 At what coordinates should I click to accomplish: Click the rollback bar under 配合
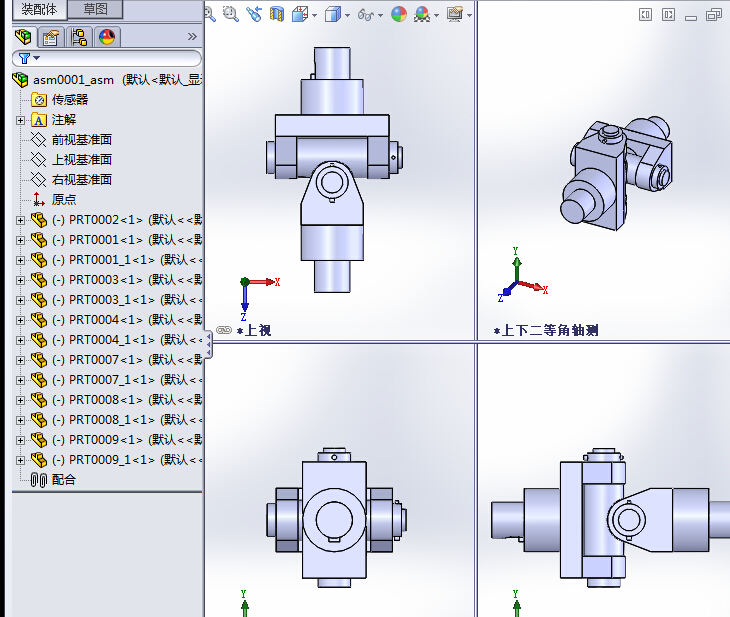pyautogui.click(x=107, y=492)
